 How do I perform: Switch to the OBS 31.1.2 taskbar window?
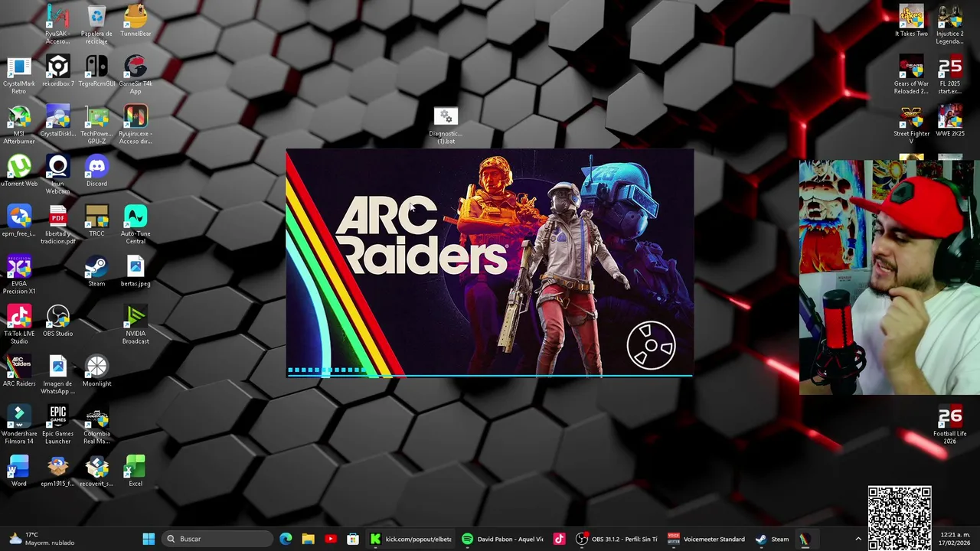617,539
